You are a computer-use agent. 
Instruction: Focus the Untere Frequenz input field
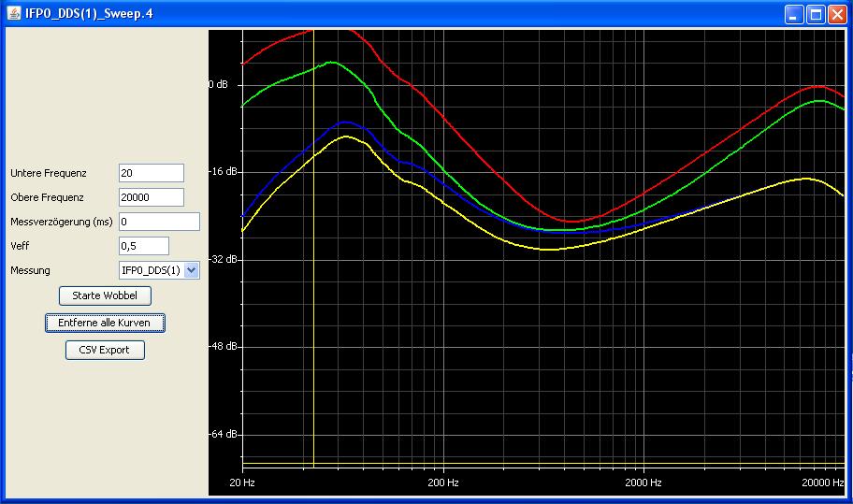(152, 173)
